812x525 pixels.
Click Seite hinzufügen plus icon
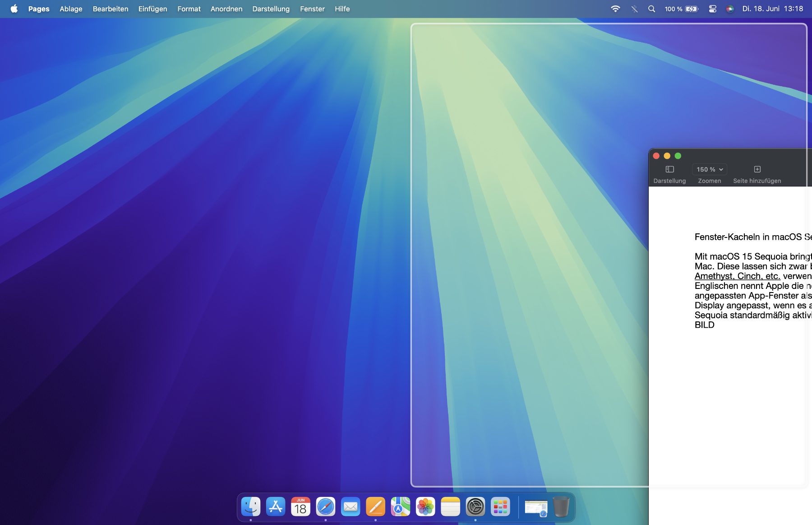click(757, 169)
